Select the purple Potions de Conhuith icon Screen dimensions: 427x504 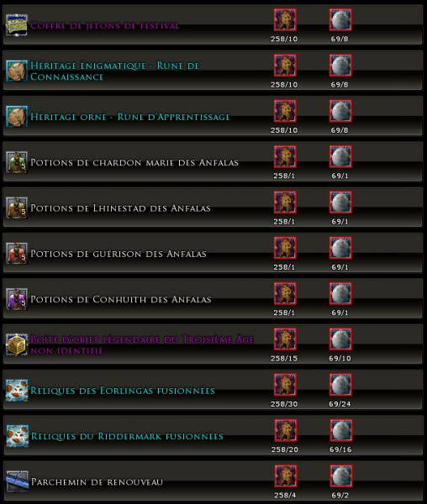click(x=17, y=299)
